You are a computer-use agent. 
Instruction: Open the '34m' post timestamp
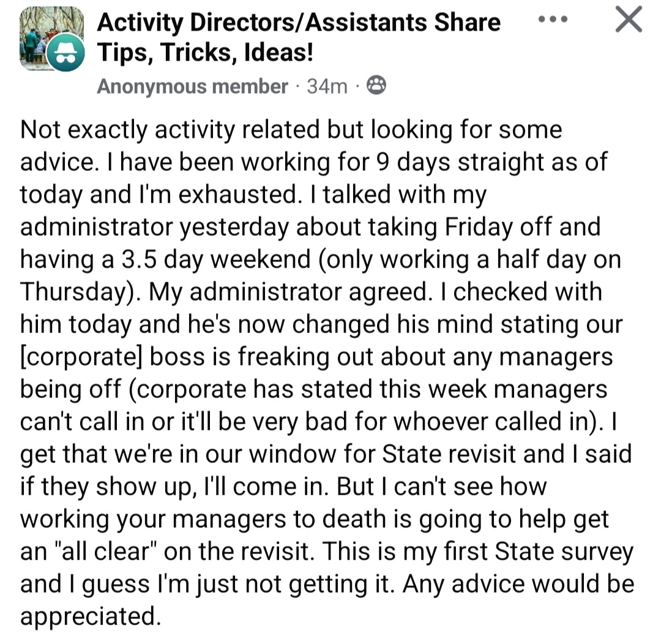(327, 86)
